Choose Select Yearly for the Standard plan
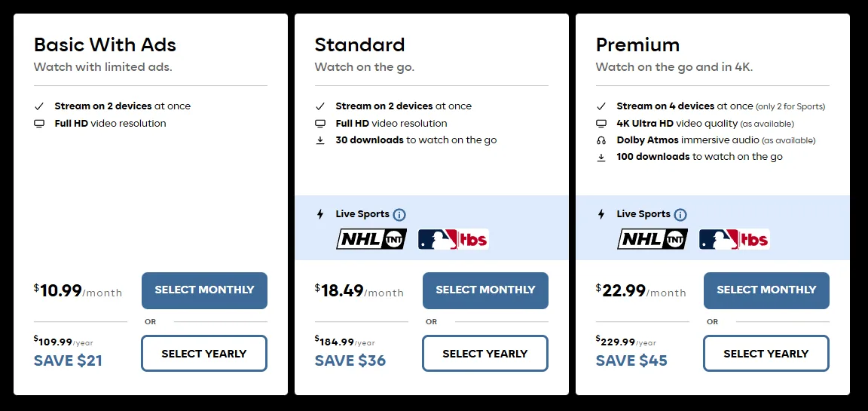 point(485,354)
